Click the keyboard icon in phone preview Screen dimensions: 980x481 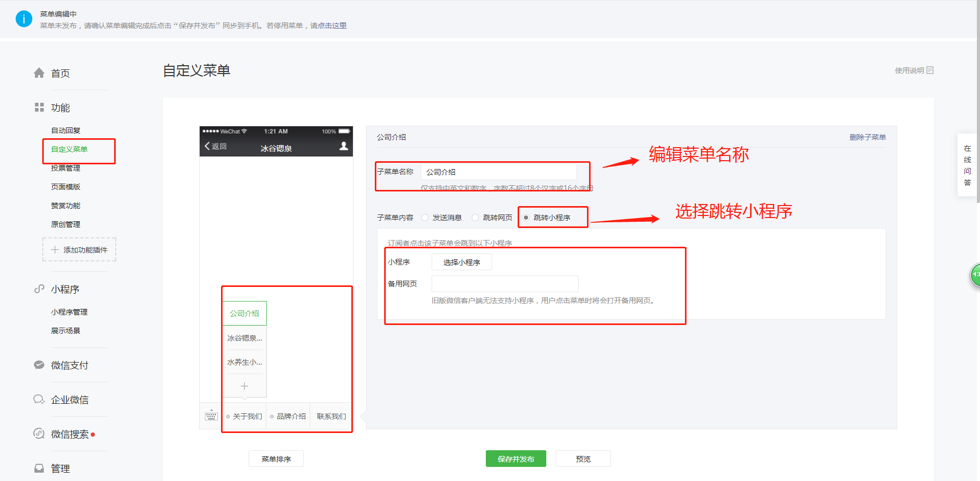pos(211,416)
